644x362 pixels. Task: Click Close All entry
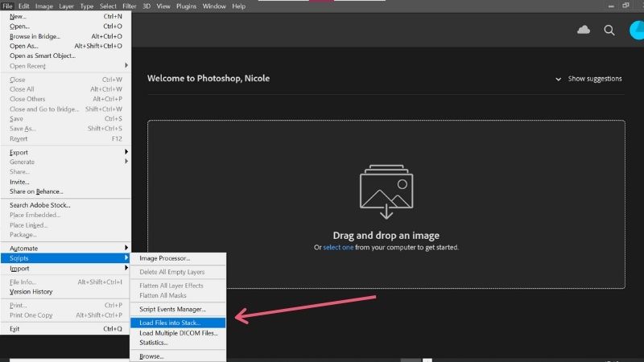(66, 89)
